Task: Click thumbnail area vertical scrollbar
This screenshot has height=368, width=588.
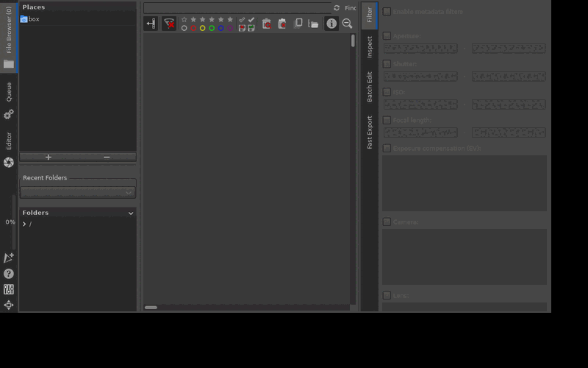Action: pos(353,41)
